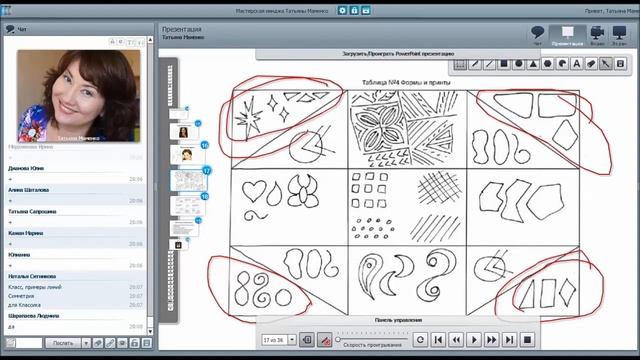640x360 pixels.
Task: Switch to the screen sharing view tab
Action: (619, 35)
